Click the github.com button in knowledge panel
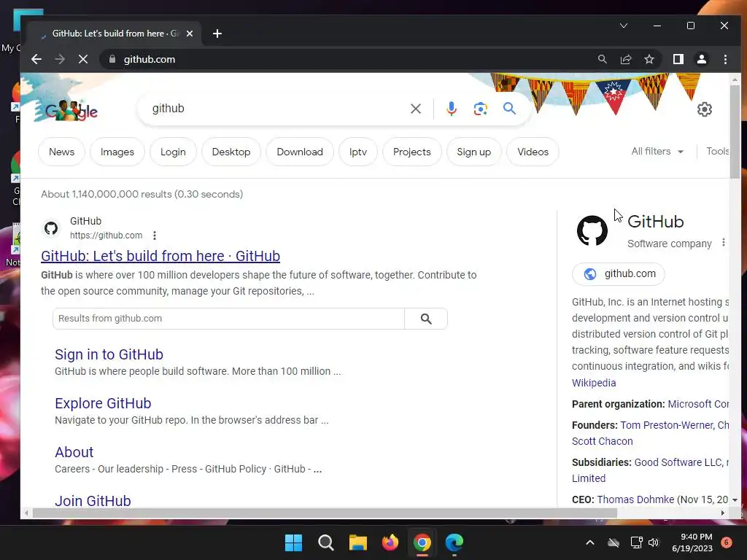Screen dimensions: 747x560 (x=619, y=274)
